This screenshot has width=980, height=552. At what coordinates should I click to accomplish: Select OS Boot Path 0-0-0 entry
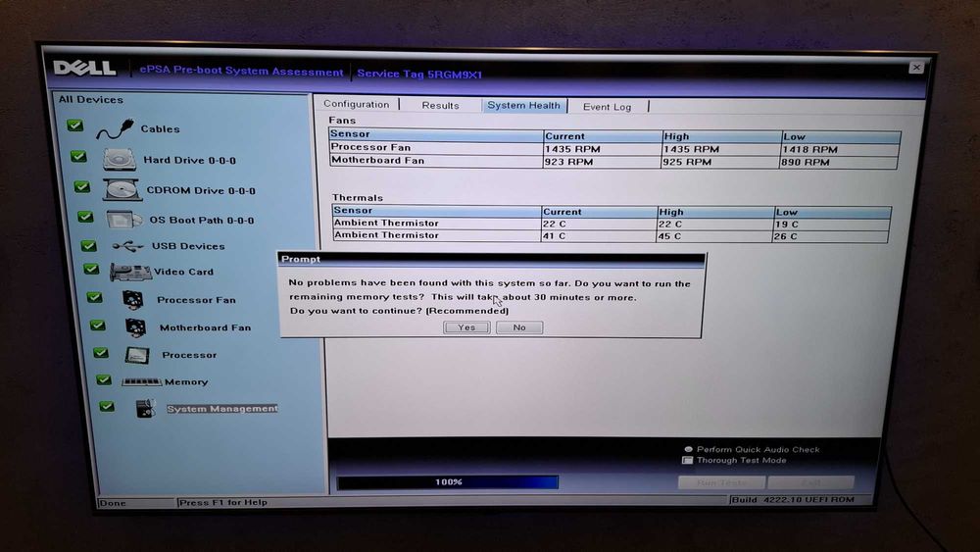pyautogui.click(x=201, y=220)
